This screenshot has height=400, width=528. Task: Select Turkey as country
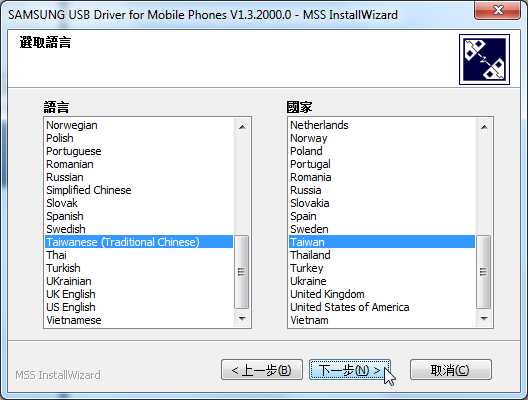pyautogui.click(x=382, y=268)
